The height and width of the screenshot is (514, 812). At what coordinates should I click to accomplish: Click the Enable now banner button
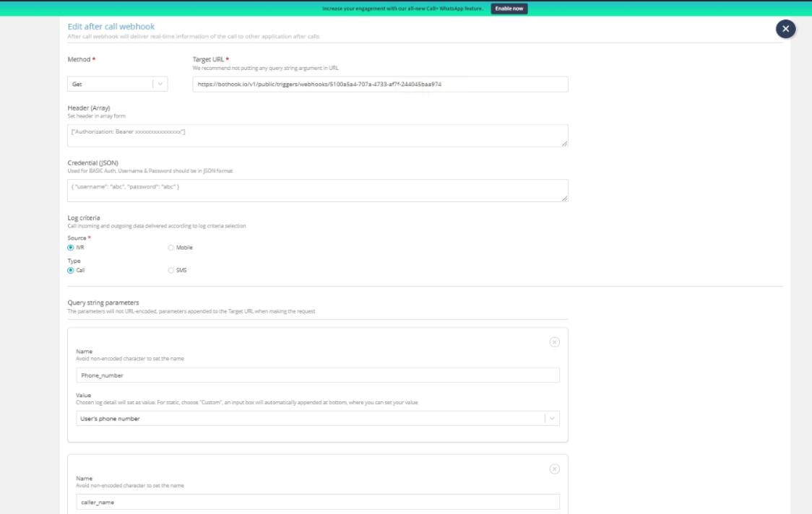click(x=509, y=9)
